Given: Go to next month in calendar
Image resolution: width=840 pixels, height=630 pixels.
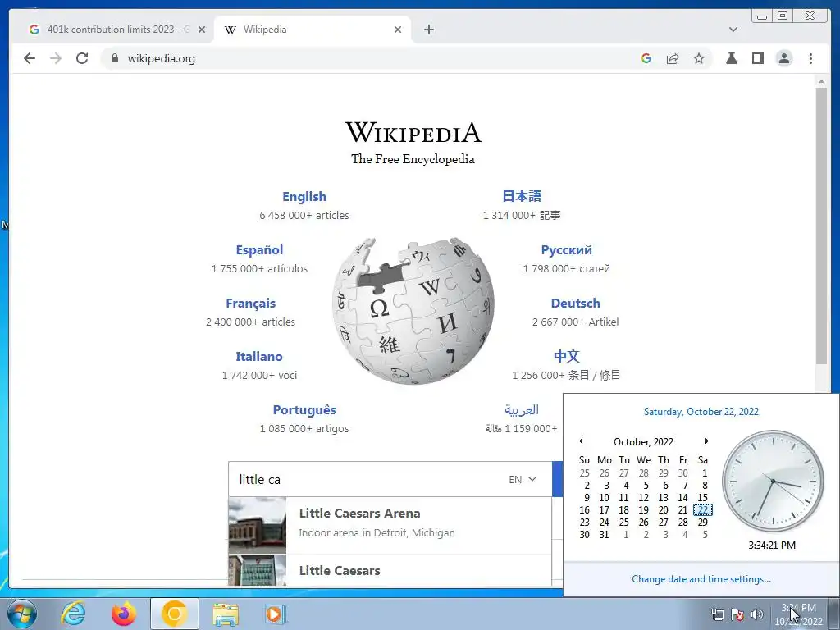Looking at the screenshot, I should point(706,441).
